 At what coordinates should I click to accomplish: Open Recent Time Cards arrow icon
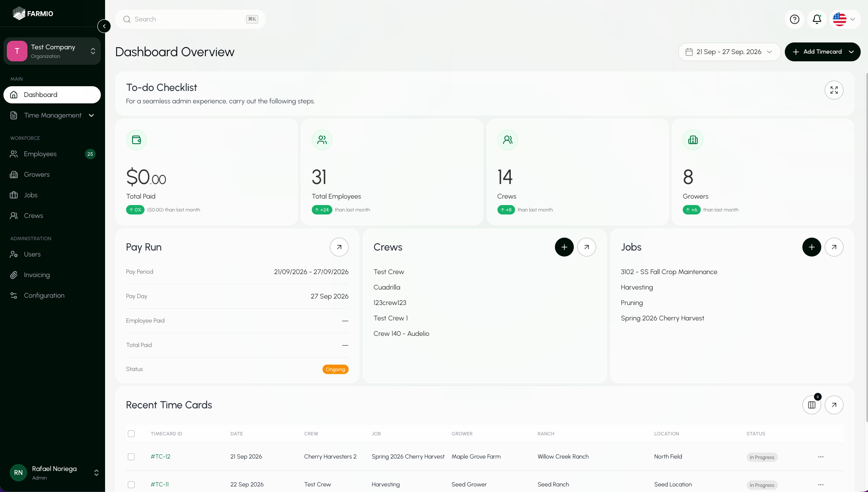[834, 405]
